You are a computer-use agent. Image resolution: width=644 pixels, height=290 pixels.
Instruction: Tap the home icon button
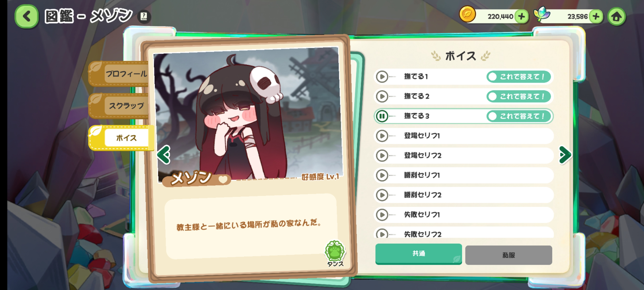(x=616, y=16)
